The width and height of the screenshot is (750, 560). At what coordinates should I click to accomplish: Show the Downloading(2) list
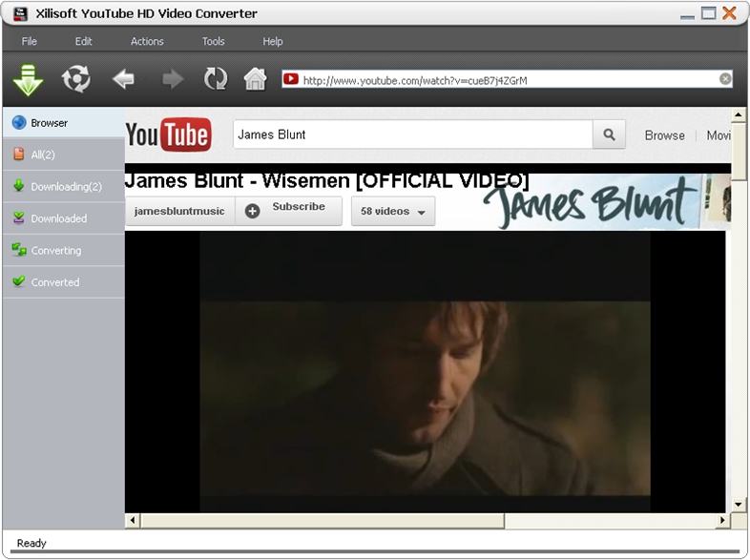pos(64,186)
